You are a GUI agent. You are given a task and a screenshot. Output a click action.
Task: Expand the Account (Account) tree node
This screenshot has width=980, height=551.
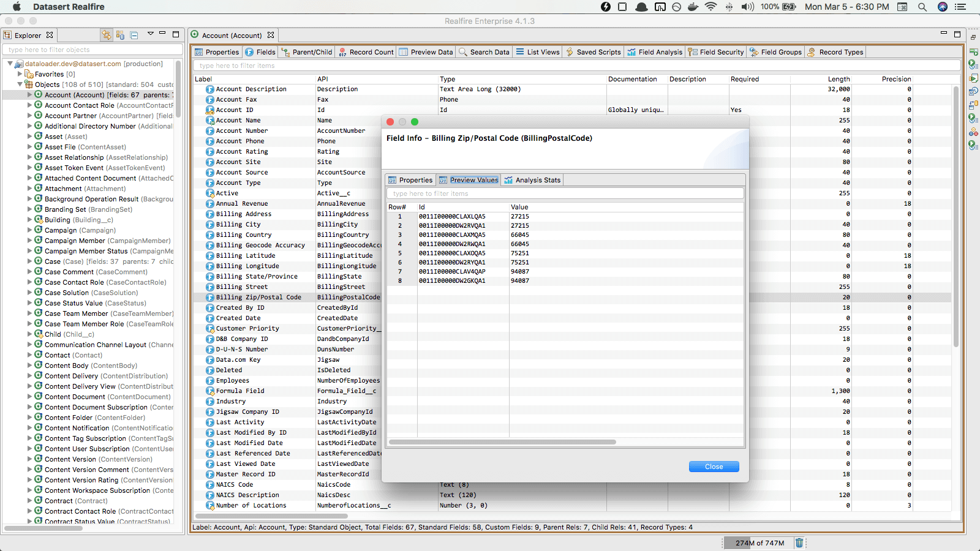(x=29, y=95)
